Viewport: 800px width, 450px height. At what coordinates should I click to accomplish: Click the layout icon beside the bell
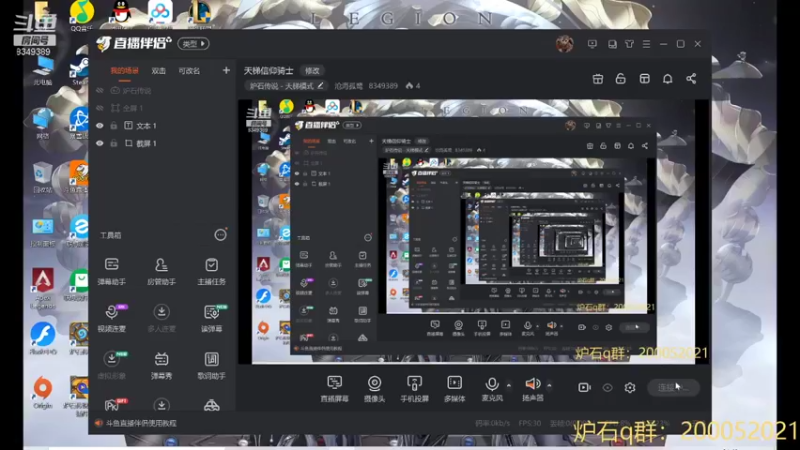coord(644,79)
